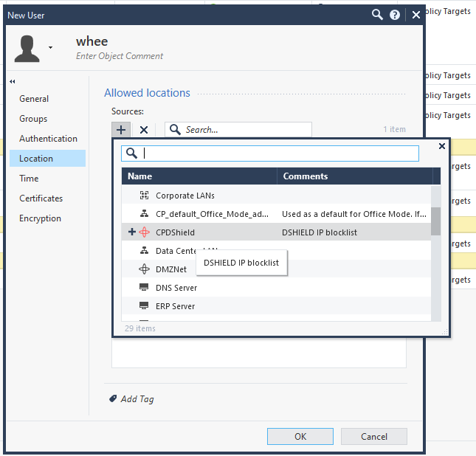Focus the object picker search field
Viewport: 476px width, 456px height.
pyautogui.click(x=279, y=153)
